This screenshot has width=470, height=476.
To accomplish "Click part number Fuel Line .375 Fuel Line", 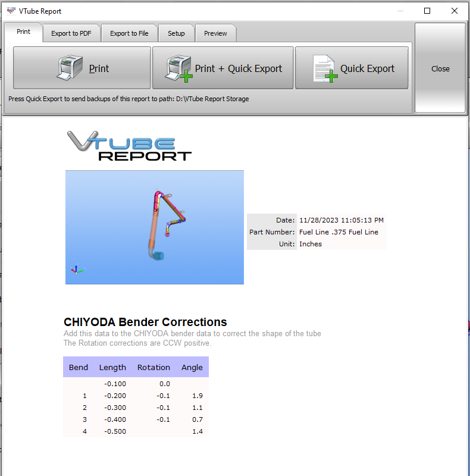I will tap(339, 232).
